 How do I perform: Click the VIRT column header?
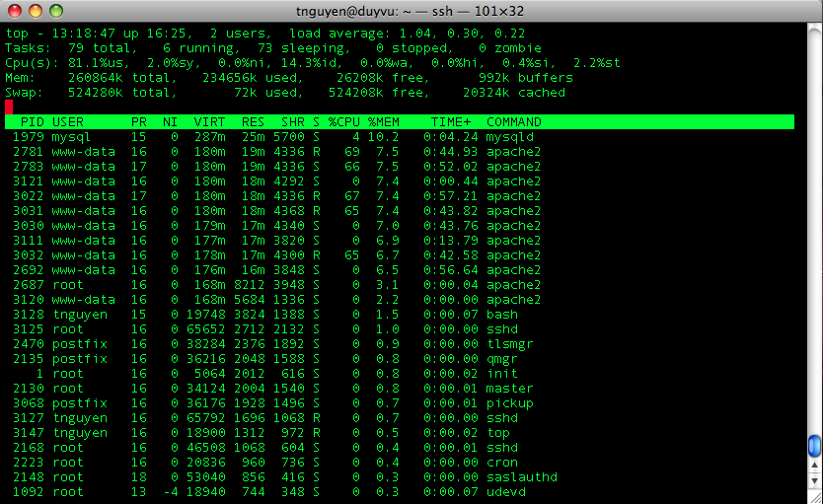pyautogui.click(x=209, y=122)
